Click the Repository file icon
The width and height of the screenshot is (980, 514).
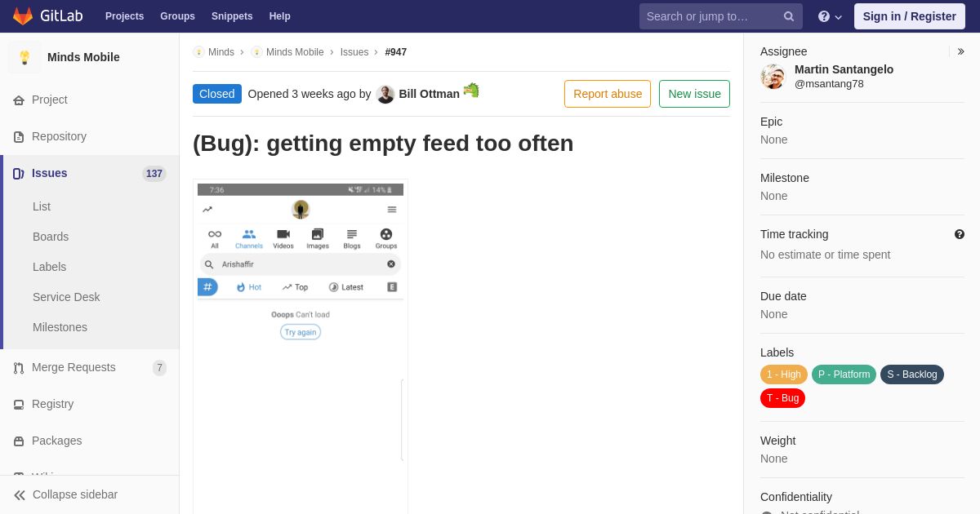coord(19,137)
